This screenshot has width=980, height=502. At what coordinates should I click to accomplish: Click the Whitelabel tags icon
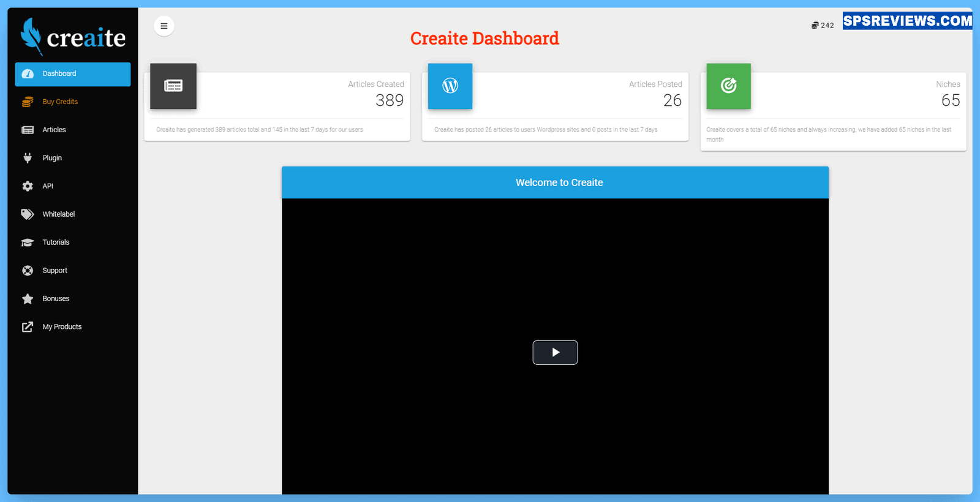pyautogui.click(x=28, y=214)
